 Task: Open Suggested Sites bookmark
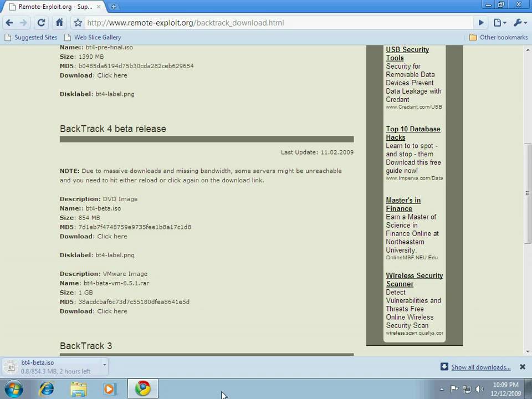30,37
